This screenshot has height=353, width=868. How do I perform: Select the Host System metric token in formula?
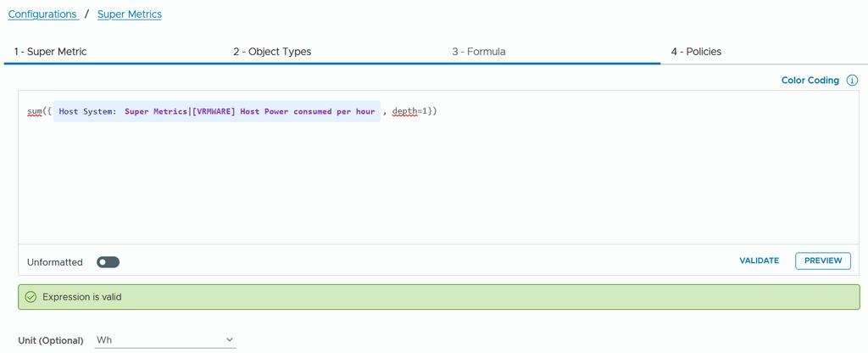coord(217,111)
